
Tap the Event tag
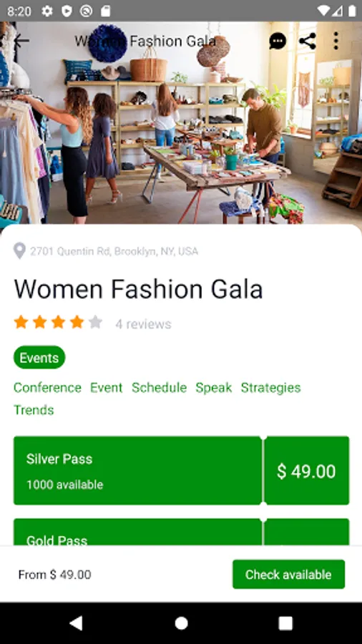pyautogui.click(x=107, y=388)
